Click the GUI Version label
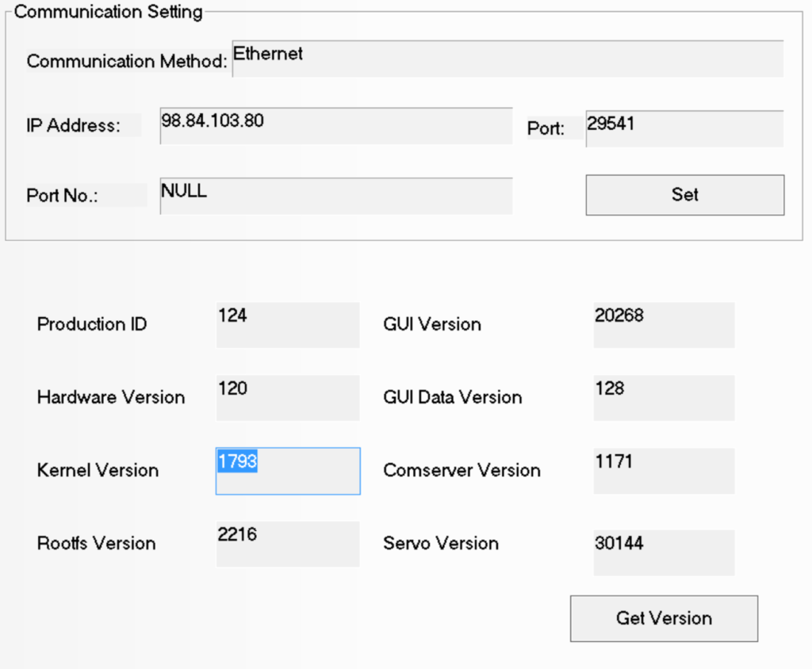Image resolution: width=812 pixels, height=669 pixels. pos(432,324)
